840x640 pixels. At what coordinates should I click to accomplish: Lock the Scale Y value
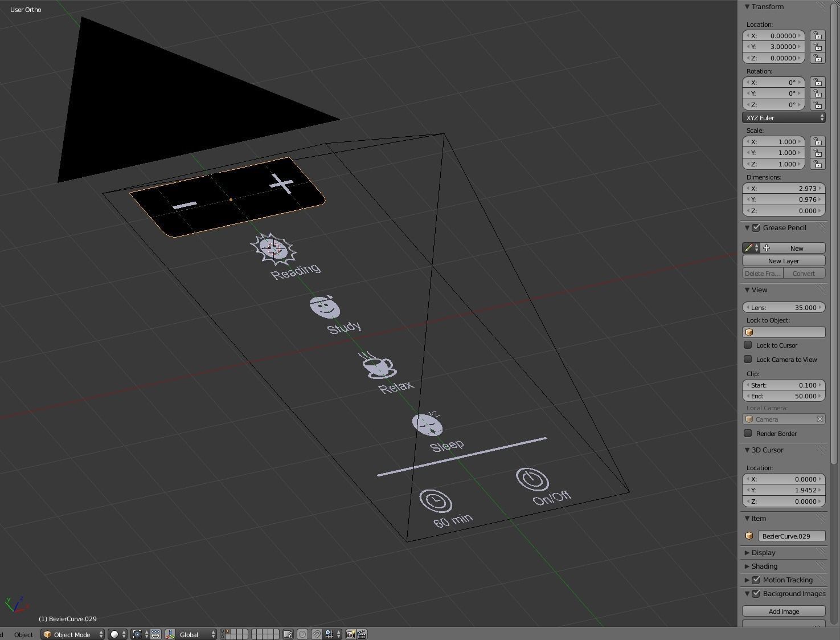pos(818,153)
